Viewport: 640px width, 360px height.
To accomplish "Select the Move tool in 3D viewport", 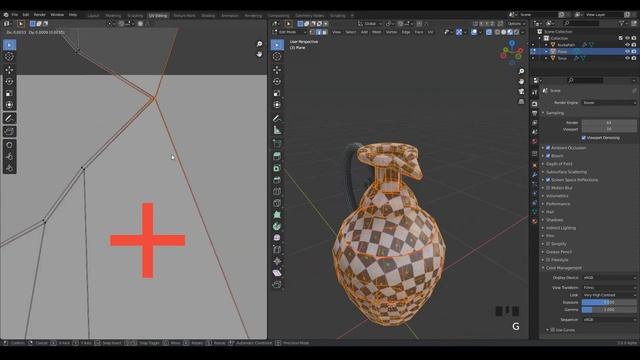I will pyautogui.click(x=277, y=70).
